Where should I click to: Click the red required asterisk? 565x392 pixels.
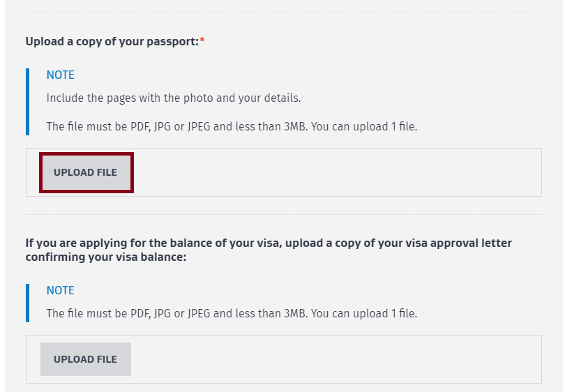pos(202,42)
